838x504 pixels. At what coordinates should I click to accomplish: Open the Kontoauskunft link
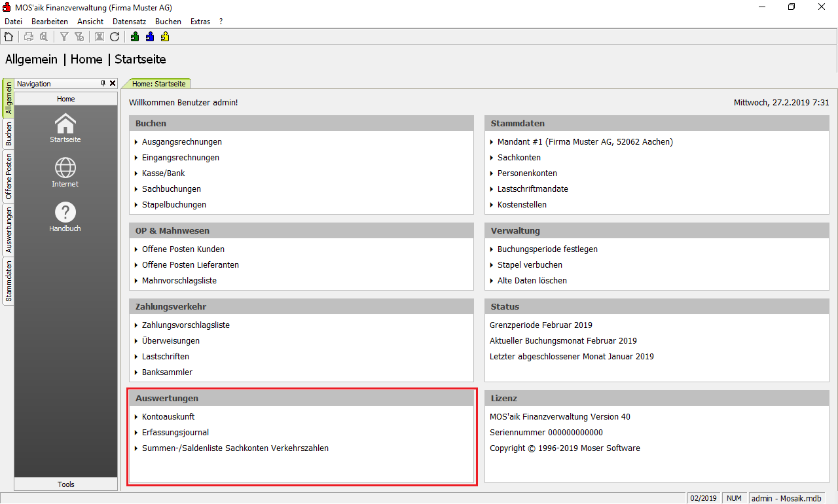pos(168,417)
